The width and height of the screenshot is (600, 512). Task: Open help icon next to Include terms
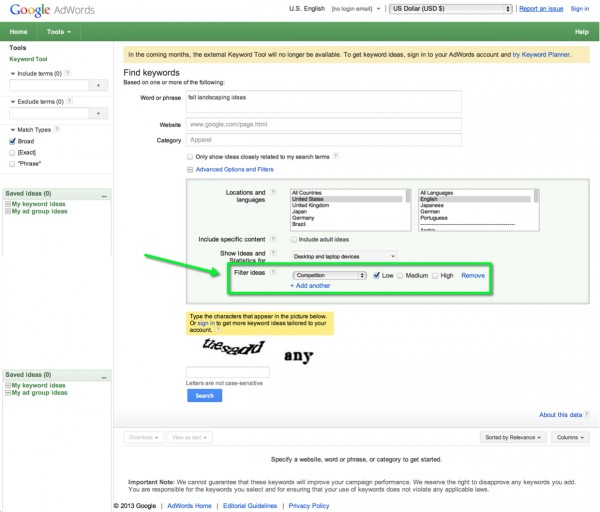click(x=68, y=73)
